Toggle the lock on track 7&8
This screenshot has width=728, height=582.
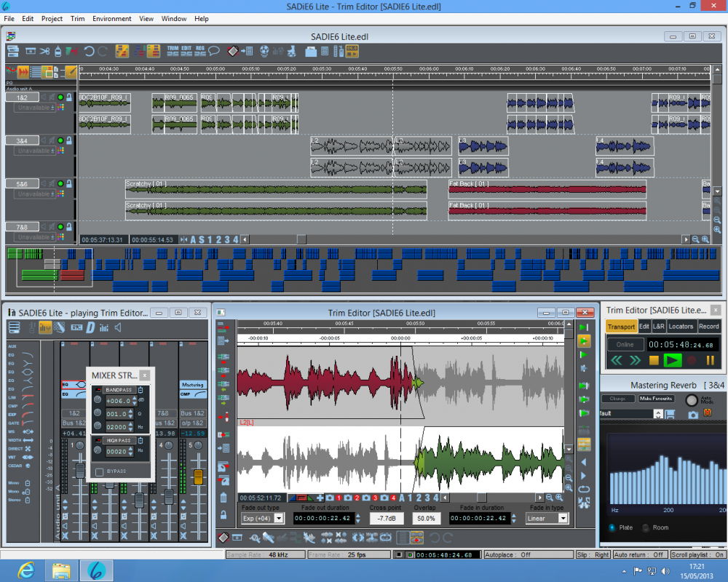[x=68, y=226]
